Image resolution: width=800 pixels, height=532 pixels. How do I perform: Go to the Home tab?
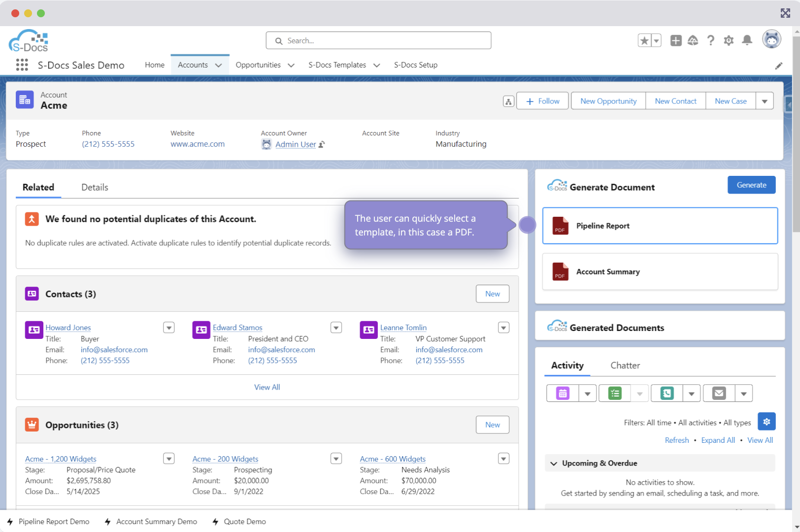pos(155,65)
